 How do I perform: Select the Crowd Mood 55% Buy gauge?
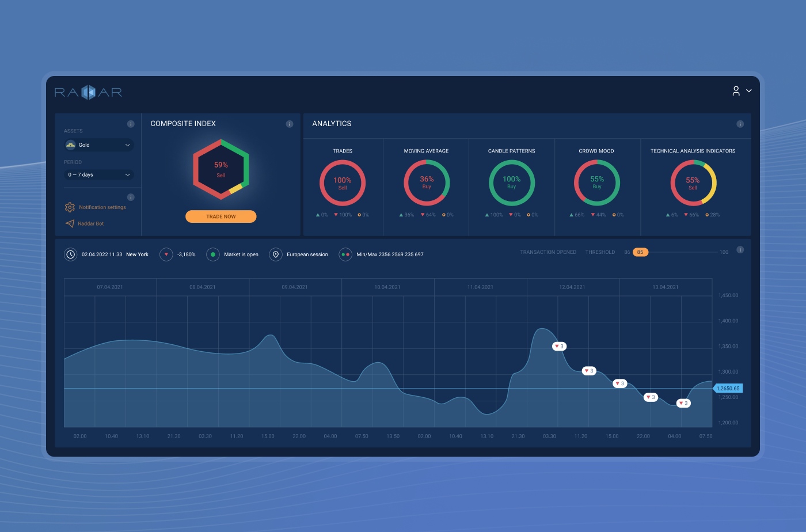click(x=597, y=183)
